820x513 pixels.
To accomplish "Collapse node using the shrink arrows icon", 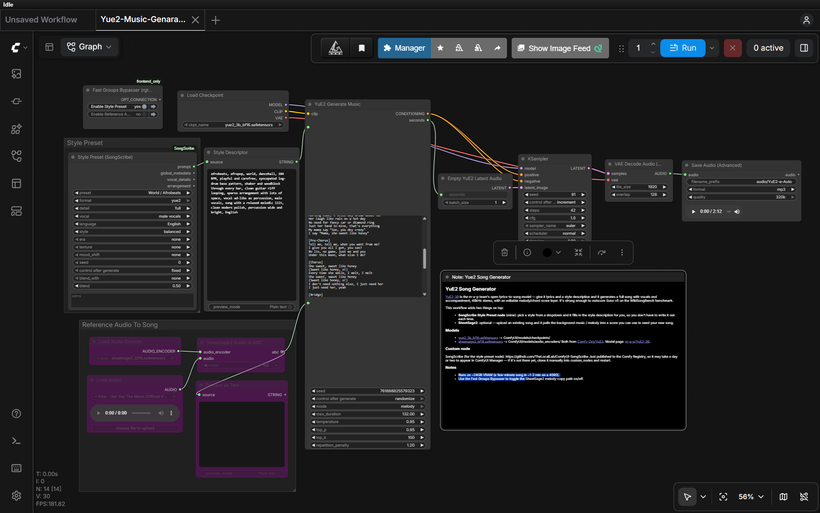I will 578,253.
